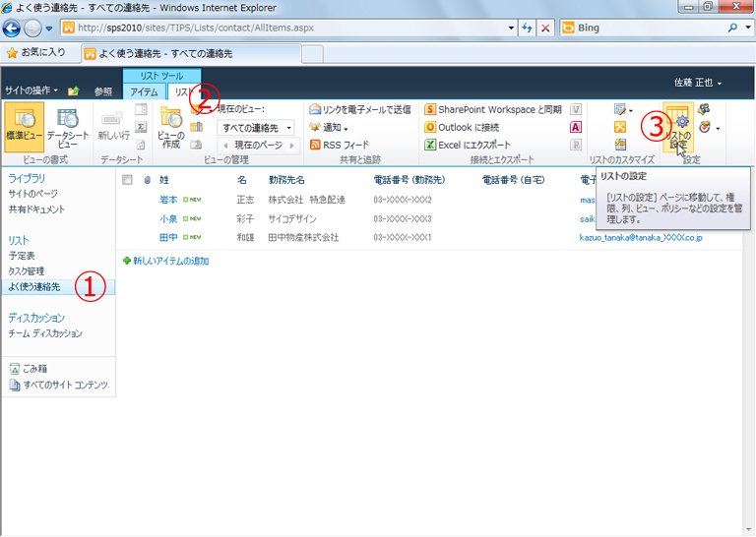Click the リスト heading in the sidebar
Viewport: 756px width, 537px height.
tap(19, 240)
